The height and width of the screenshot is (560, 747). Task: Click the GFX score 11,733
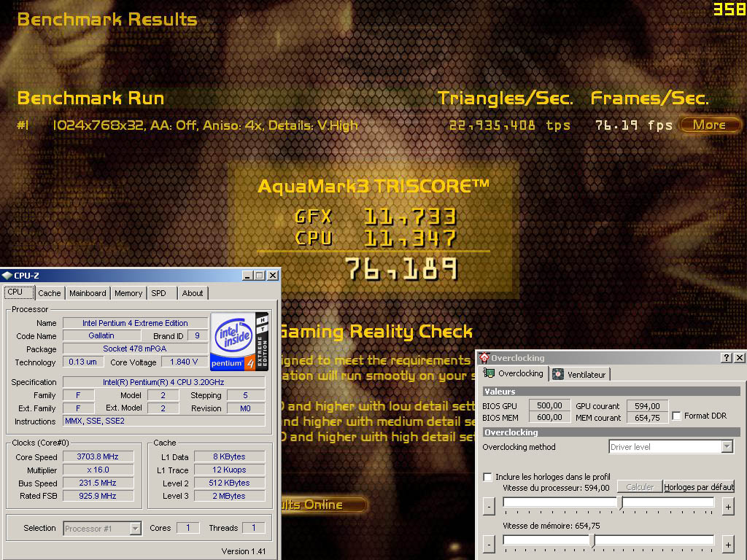(x=410, y=217)
